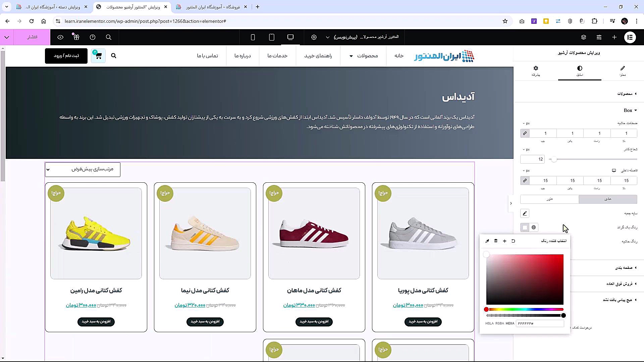Open the Advanced tab (پیشرفته)
The width and height of the screenshot is (644, 362).
click(536, 71)
